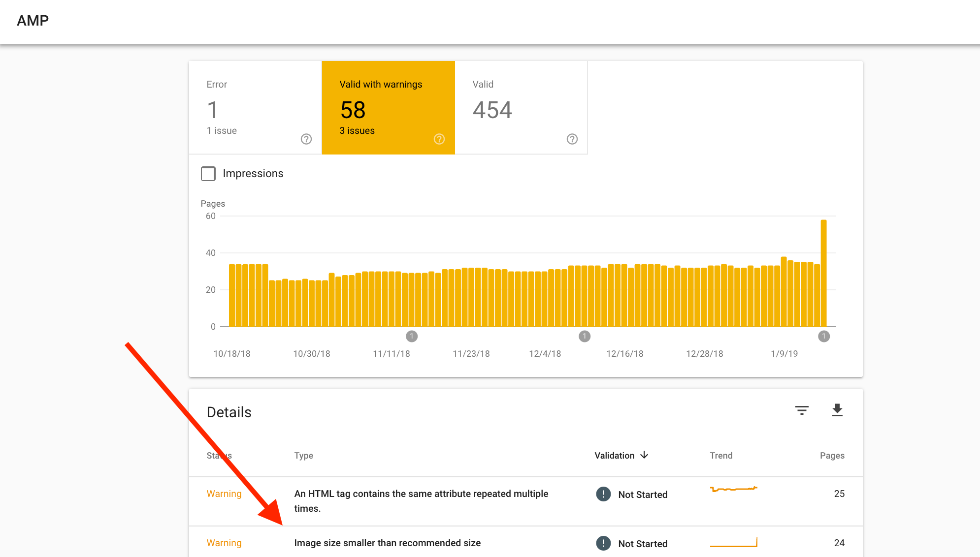
Task: Open the Details filter icon
Action: coord(802,410)
